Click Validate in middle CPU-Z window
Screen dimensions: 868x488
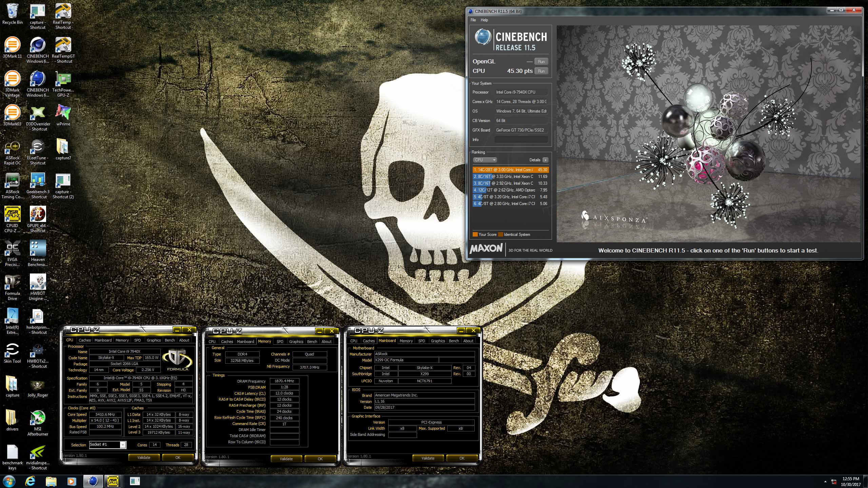tap(286, 459)
